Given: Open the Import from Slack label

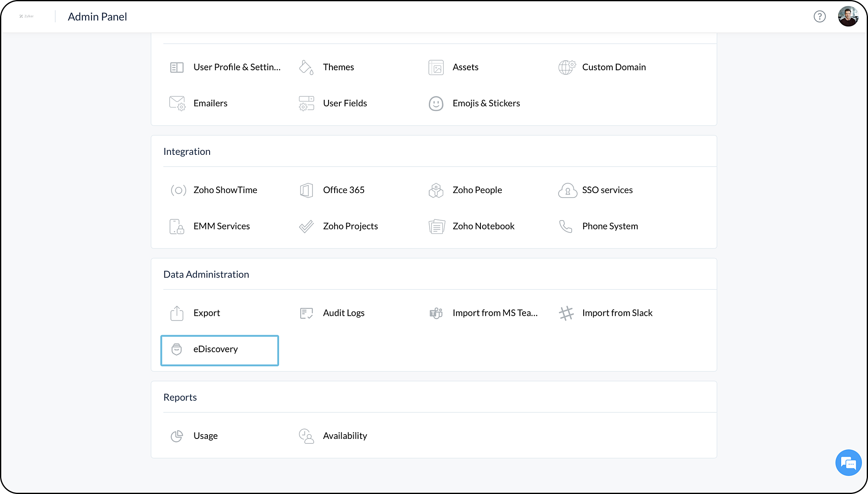Looking at the screenshot, I should pos(617,313).
